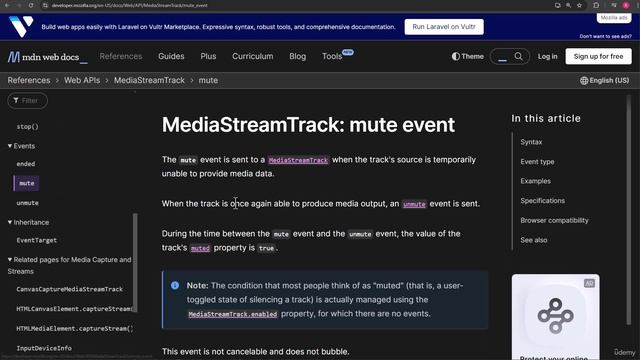Viewport: 640px width, 360px height.
Task: Bookmark this page with the star icon
Action: click(x=579, y=5)
